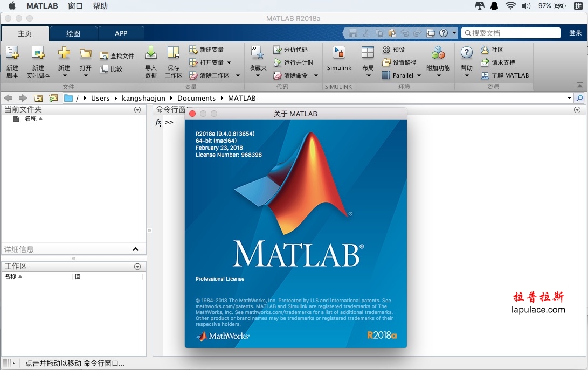
Task: Save workspace with 保存工作区
Action: pyautogui.click(x=174, y=62)
